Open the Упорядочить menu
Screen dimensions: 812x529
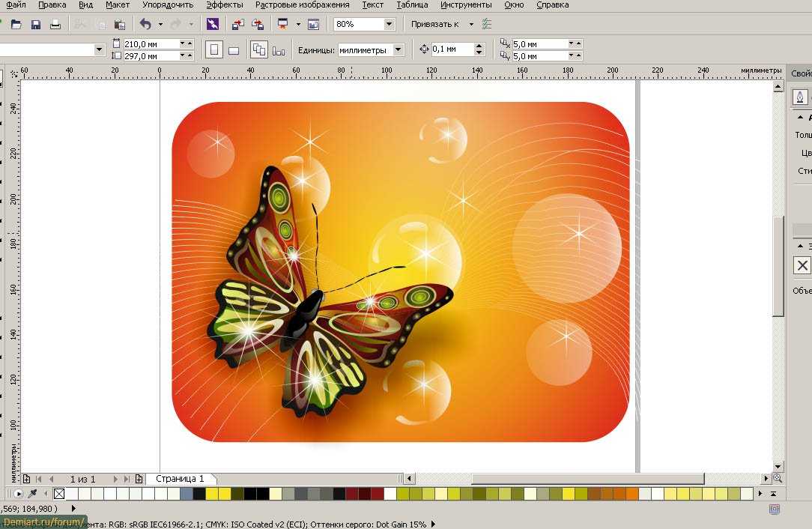[168, 4]
